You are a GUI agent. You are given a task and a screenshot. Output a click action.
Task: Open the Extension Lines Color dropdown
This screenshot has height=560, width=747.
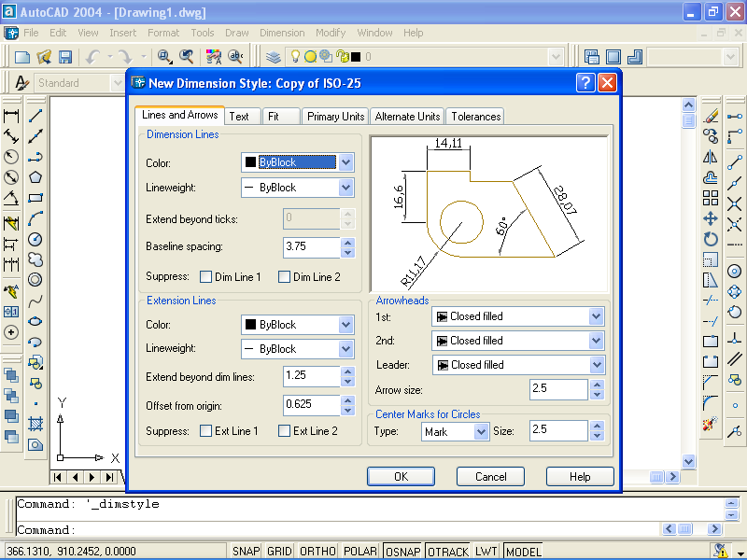[x=346, y=325]
